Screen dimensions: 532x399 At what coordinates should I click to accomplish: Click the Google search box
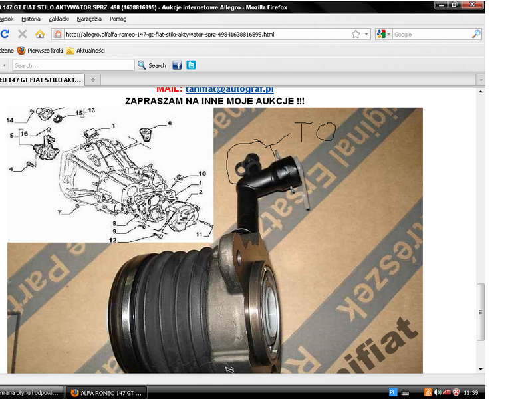[432, 35]
